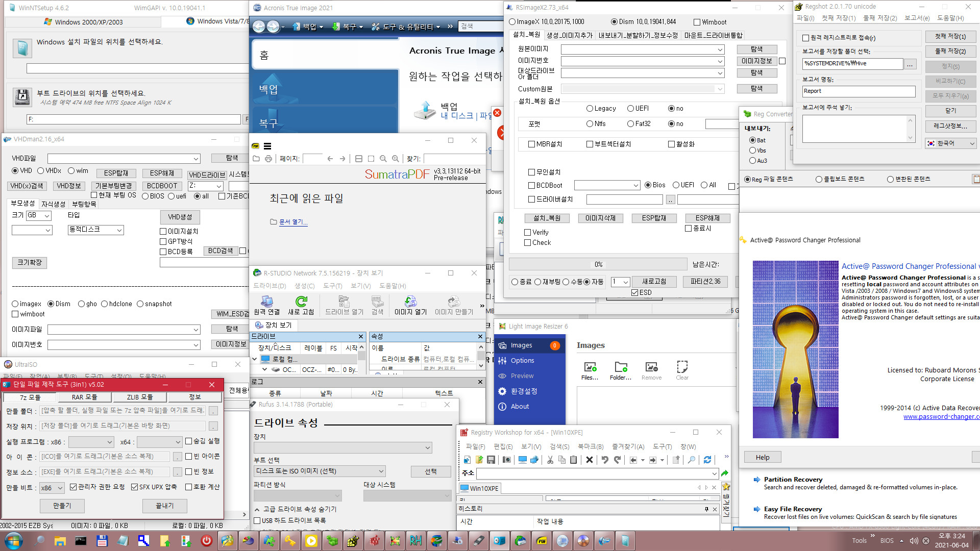
Task: Go to previous page in SumatraPDF
Action: click(x=330, y=159)
